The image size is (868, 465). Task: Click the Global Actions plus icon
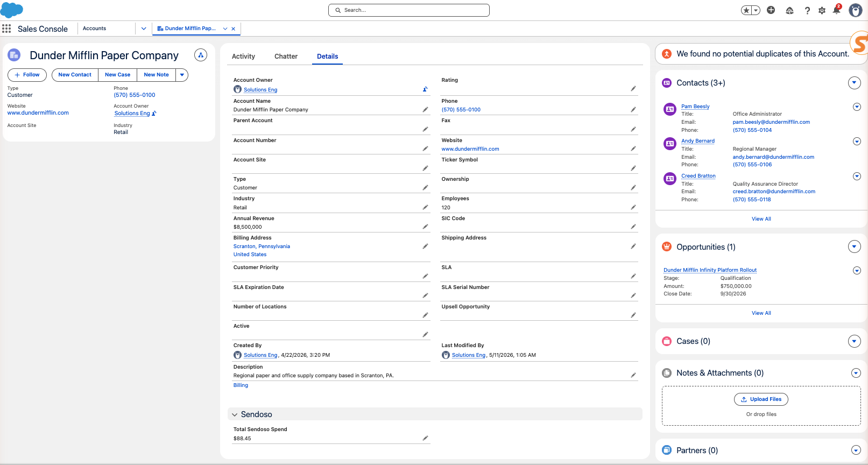click(x=771, y=10)
